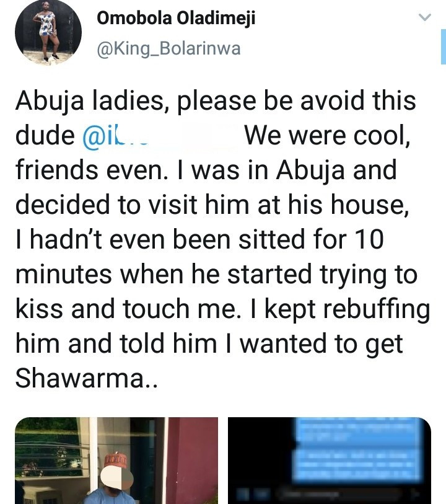The height and width of the screenshot is (504, 446).
Task: Tap the word 'Shawarma..' in the tweet
Action: click(x=87, y=379)
